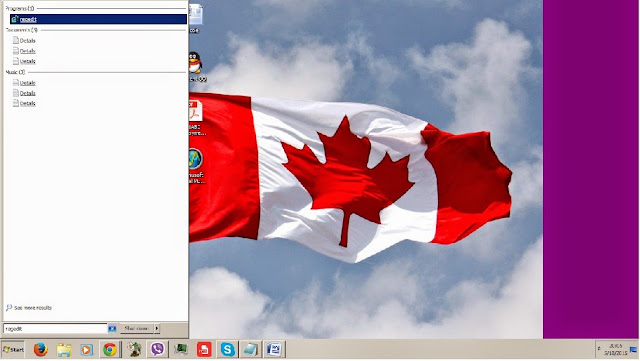Select the globe application desktop icon
Image resolution: width=640 pixels, height=361 pixels.
[x=196, y=158]
